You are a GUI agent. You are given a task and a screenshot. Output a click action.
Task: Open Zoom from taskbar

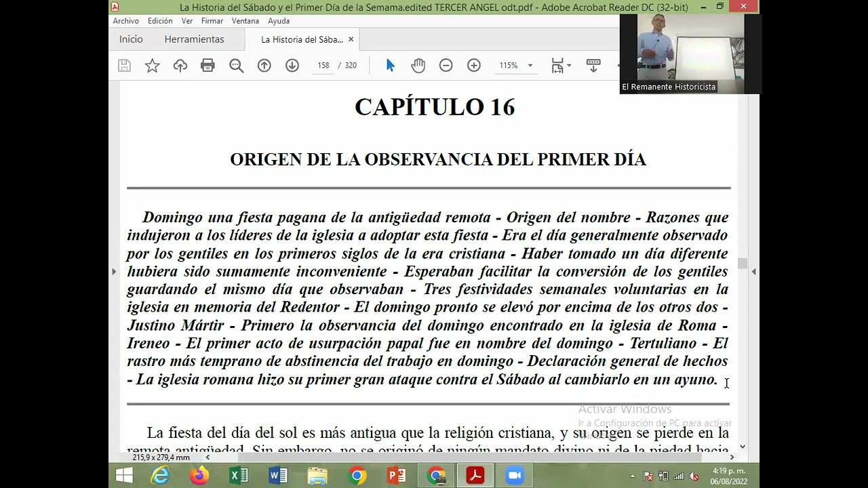pos(515,476)
